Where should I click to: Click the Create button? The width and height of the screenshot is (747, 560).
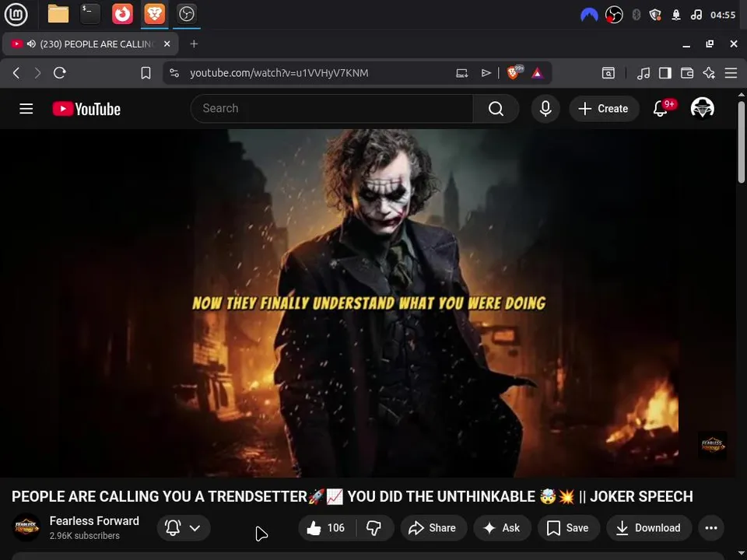click(604, 109)
